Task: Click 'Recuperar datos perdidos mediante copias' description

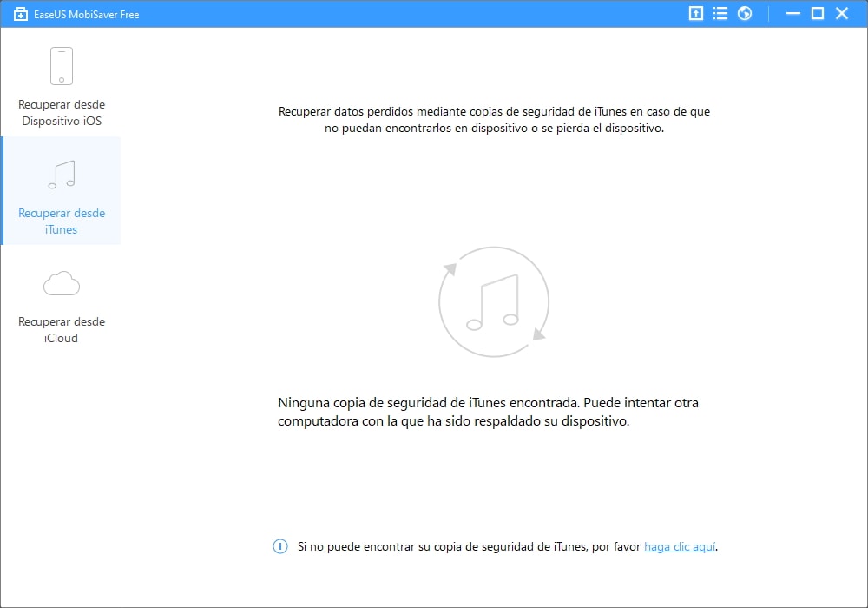Action: (494, 120)
